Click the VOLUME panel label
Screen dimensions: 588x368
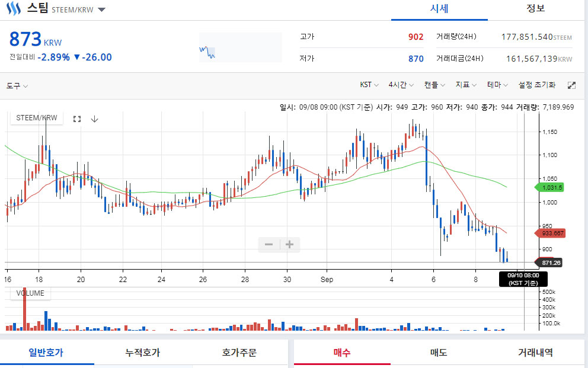(30, 293)
